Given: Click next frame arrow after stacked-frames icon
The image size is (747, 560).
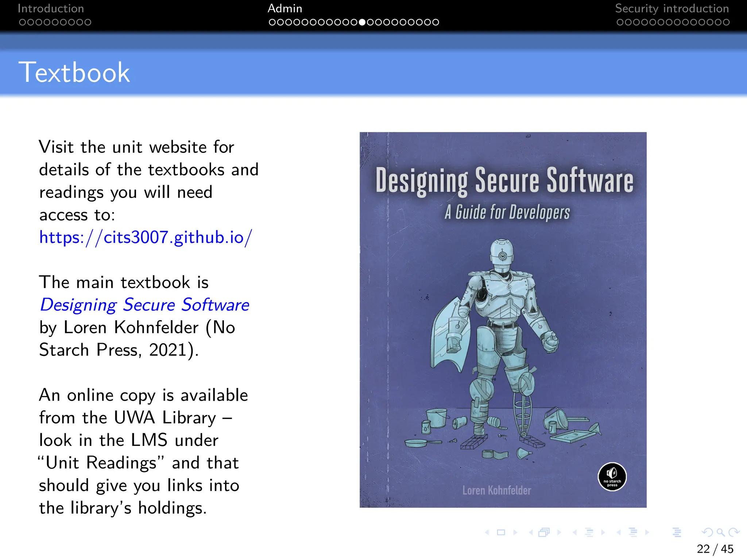Looking at the screenshot, I should coord(559,533).
